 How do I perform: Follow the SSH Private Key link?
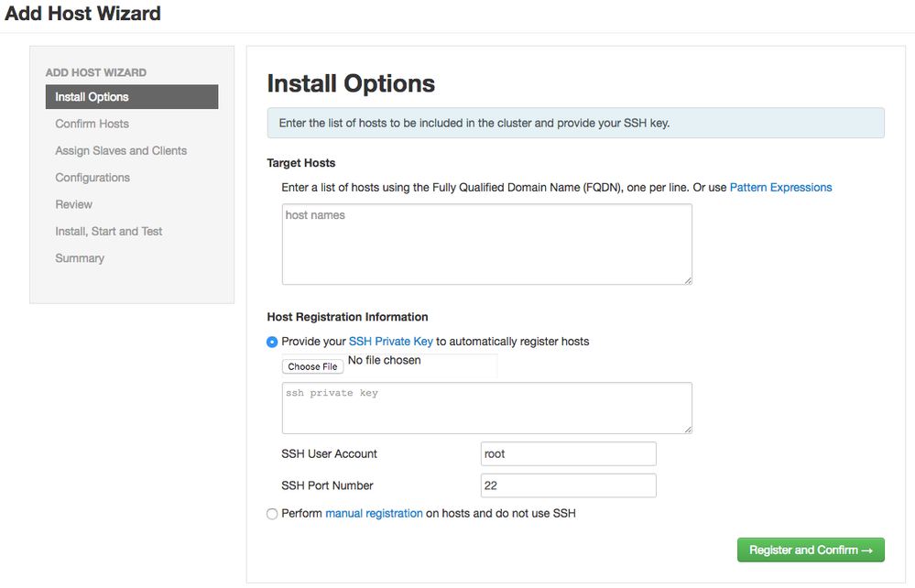pyautogui.click(x=391, y=342)
